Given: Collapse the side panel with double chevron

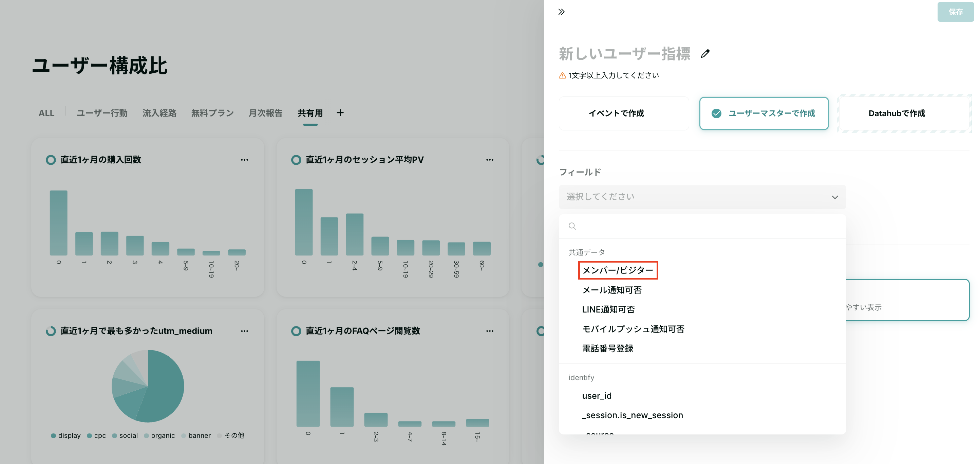Looking at the screenshot, I should coord(561,12).
